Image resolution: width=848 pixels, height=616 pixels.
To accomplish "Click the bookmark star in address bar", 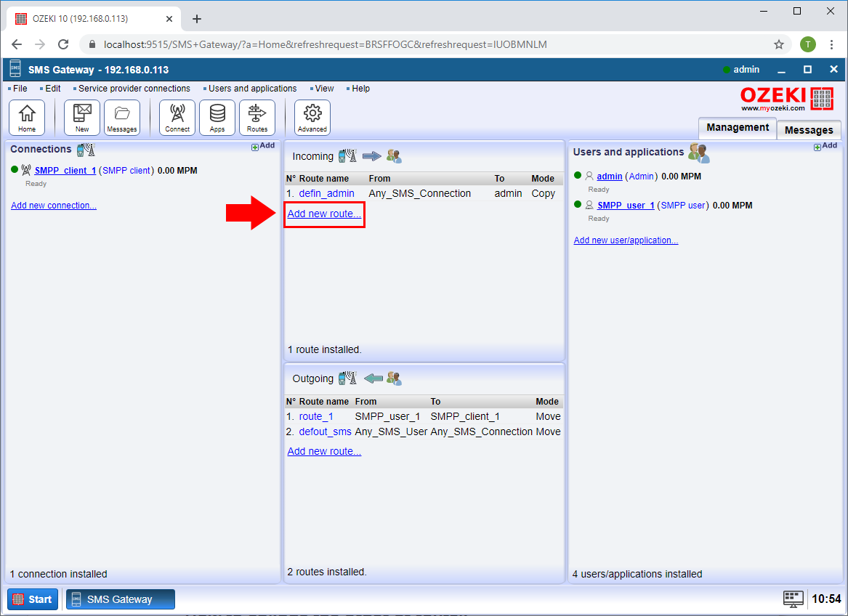I will [x=779, y=44].
